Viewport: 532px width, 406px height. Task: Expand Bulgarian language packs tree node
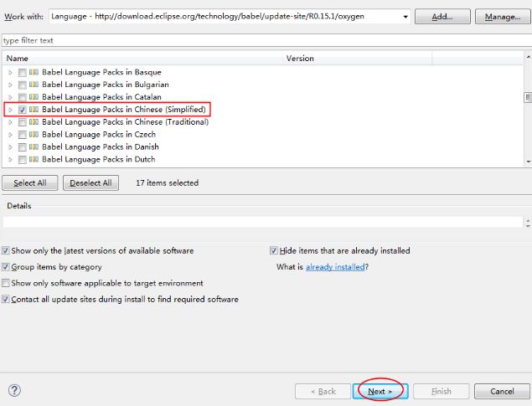(x=11, y=85)
